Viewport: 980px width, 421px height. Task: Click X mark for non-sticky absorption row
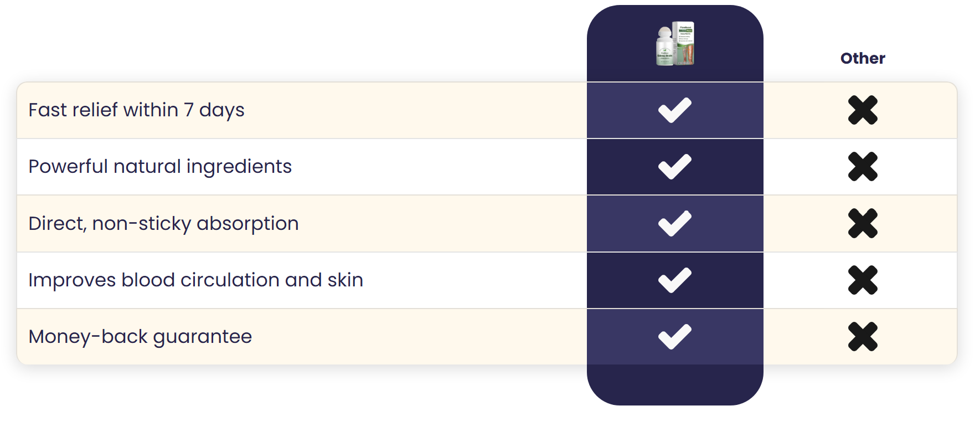coord(863,223)
